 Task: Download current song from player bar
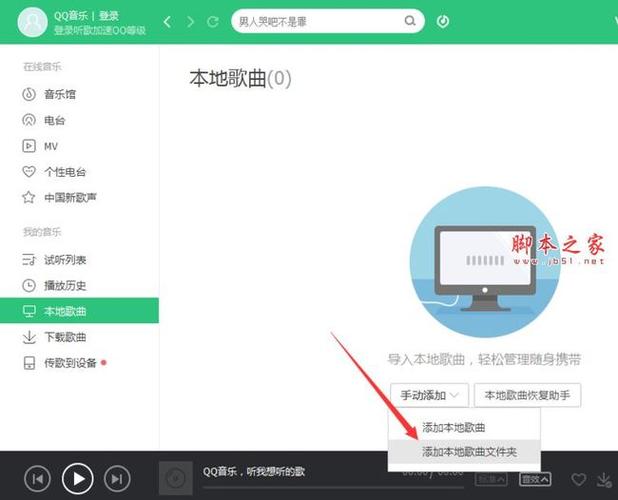[603, 479]
